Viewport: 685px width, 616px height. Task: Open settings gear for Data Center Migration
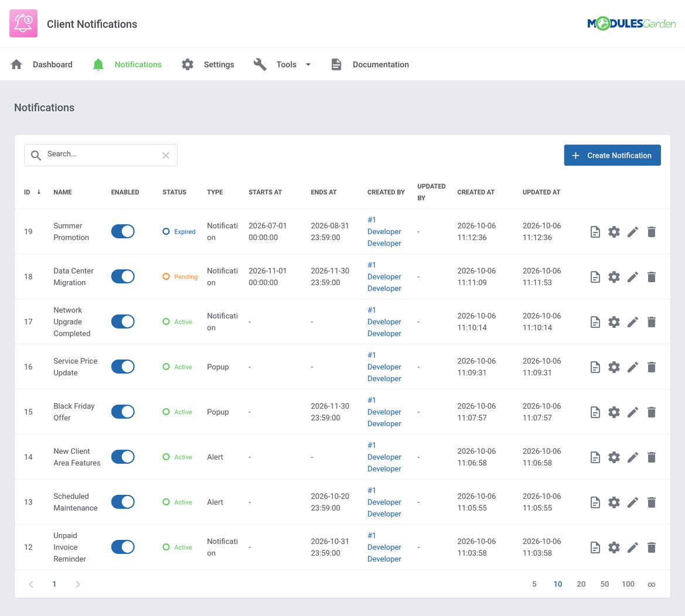point(614,277)
